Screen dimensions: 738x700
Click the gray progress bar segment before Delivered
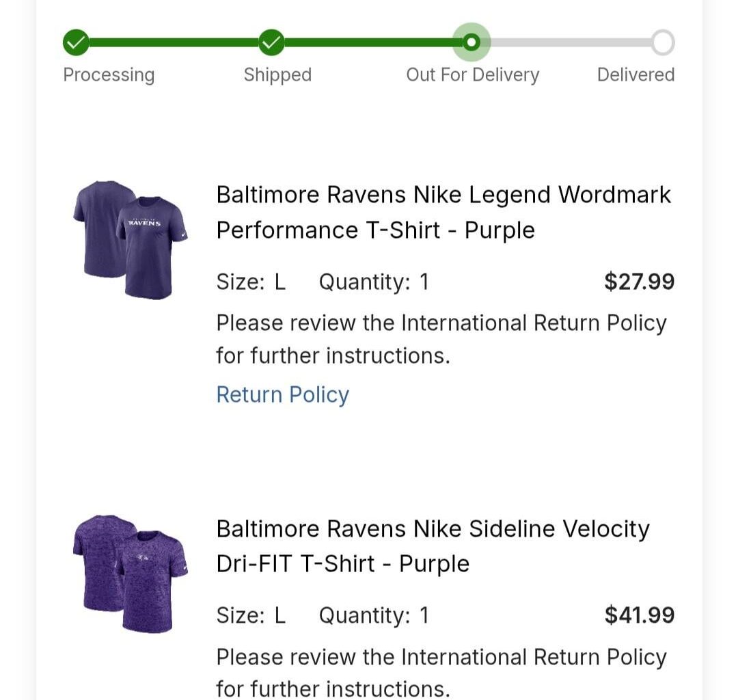click(x=571, y=42)
